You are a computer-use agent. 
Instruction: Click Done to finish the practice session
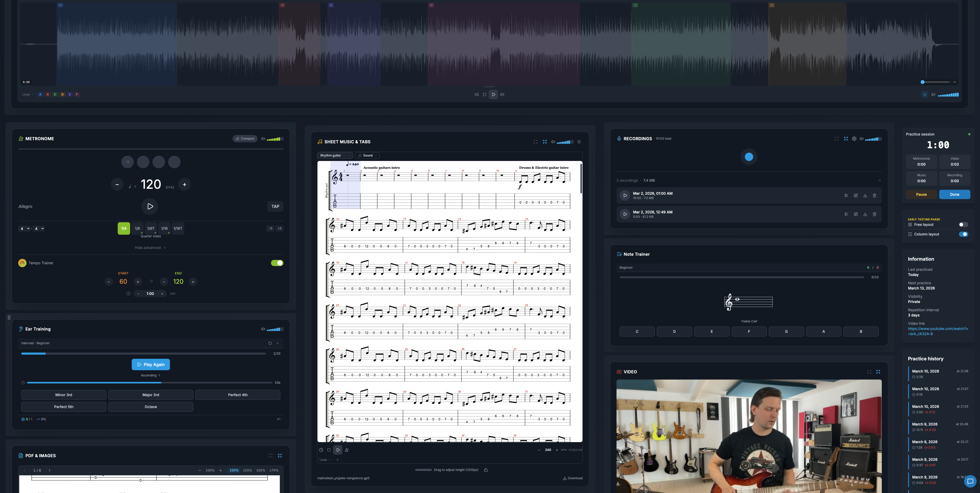coord(955,194)
